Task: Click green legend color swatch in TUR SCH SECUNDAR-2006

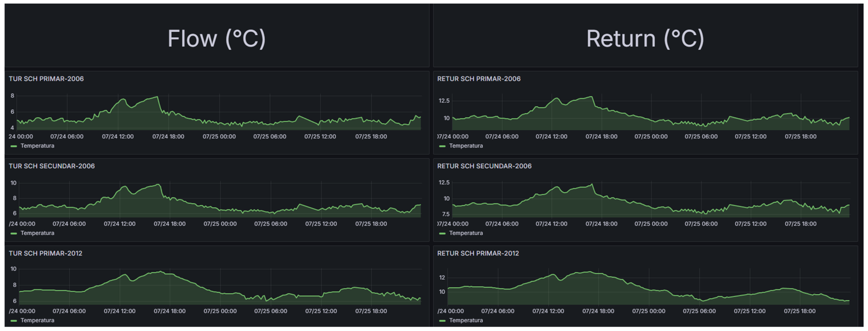Action: pyautogui.click(x=14, y=234)
